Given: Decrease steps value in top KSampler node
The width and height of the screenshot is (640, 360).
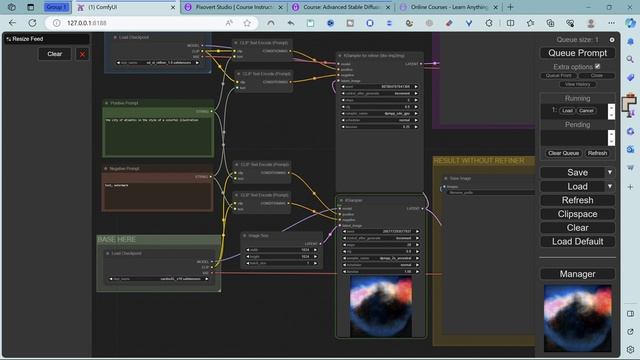Looking at the screenshot, I should click(x=344, y=100).
